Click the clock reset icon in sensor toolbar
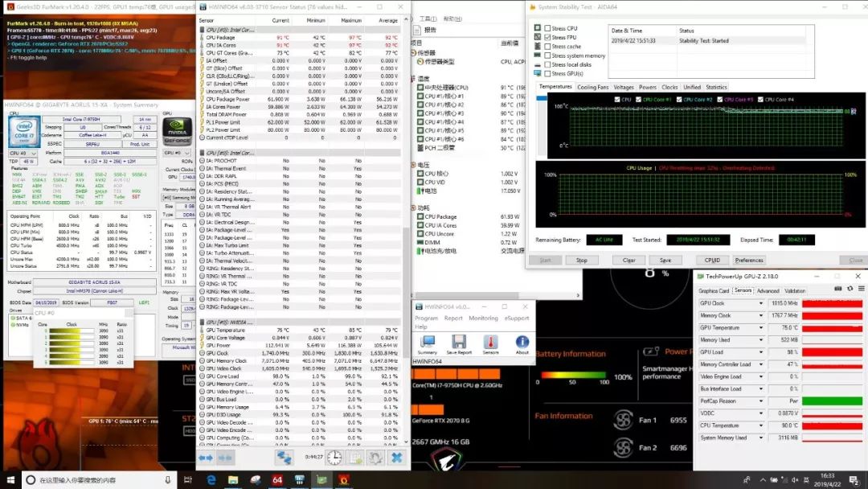The width and height of the screenshot is (868, 489). 334,458
